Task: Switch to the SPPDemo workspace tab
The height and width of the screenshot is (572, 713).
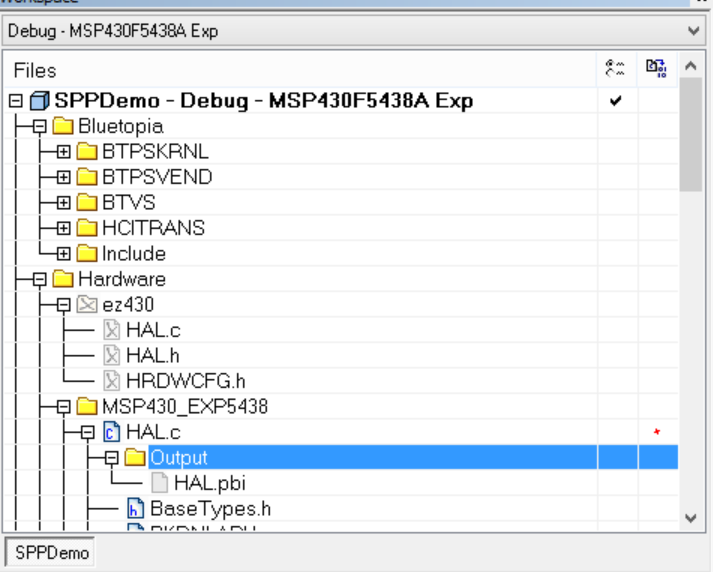Action: pos(51,552)
